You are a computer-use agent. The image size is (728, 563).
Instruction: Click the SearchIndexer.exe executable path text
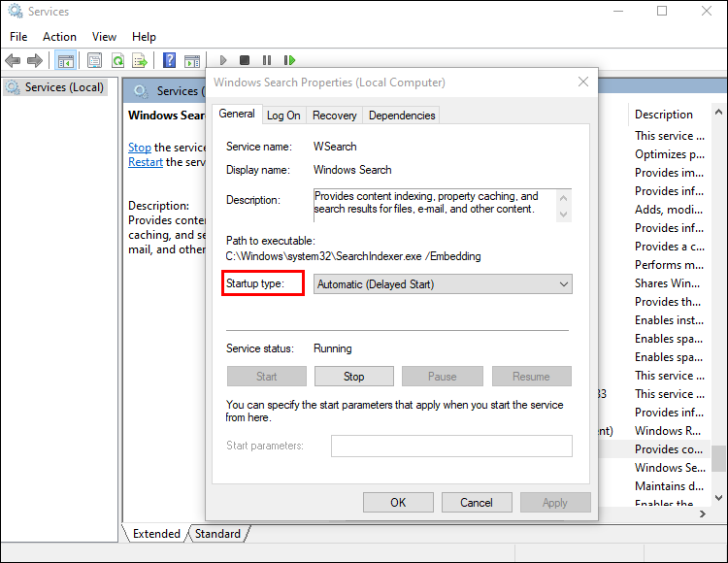[353, 256]
